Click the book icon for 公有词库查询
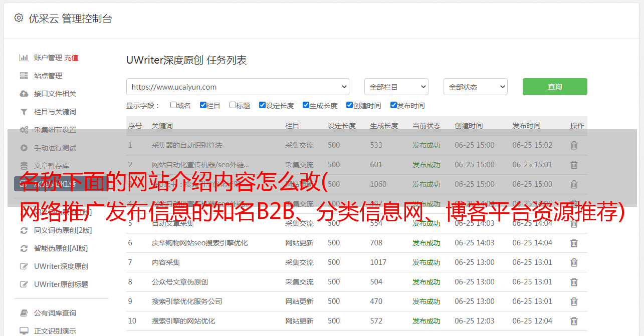644x336 pixels. 24,313
